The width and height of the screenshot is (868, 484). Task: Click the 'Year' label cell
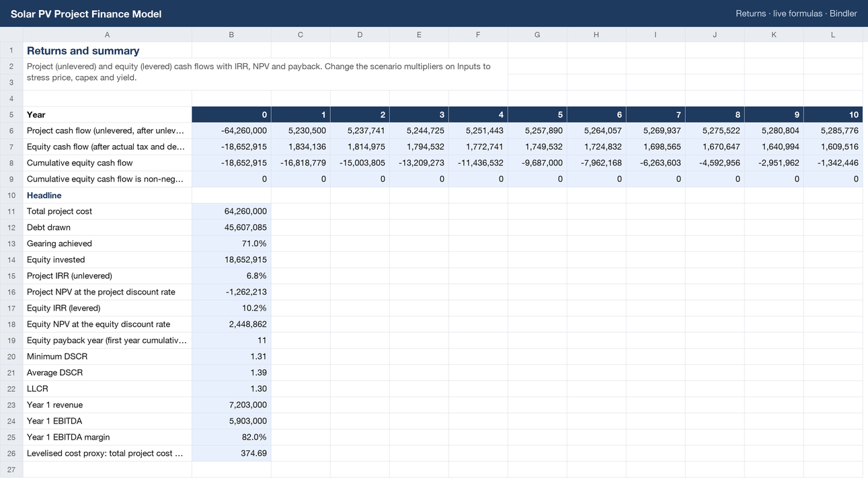108,114
